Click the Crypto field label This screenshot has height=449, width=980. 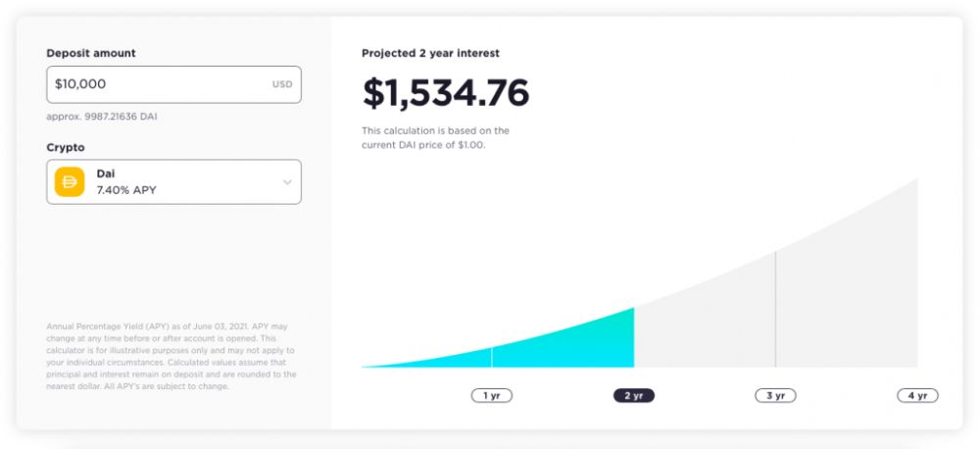coord(66,147)
